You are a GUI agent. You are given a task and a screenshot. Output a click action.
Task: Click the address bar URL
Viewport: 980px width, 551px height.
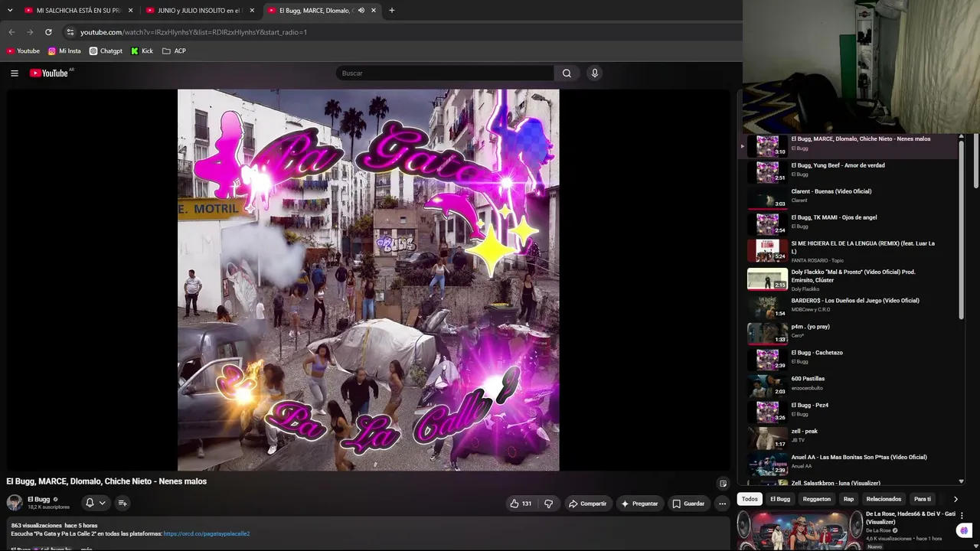[194, 32]
